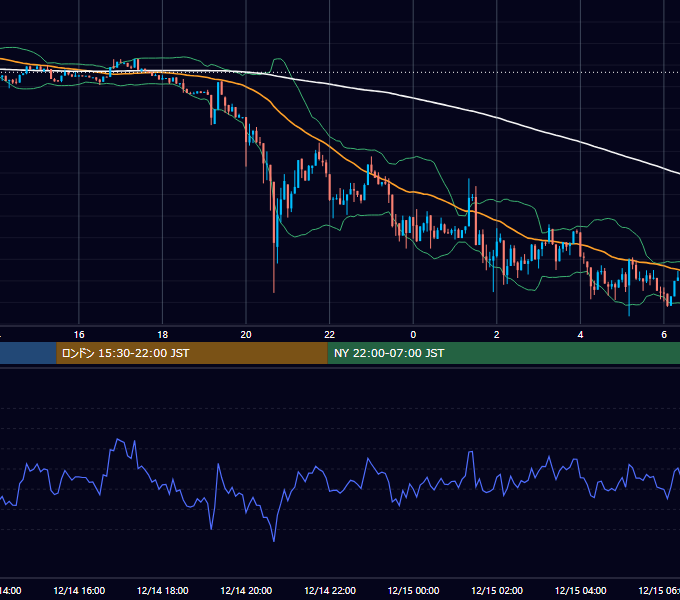The image size is (680, 600).
Task: Click the 12/14 18:00 date label
Action: (163, 590)
